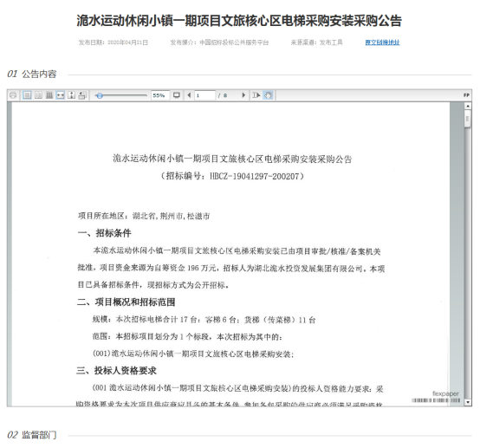This screenshot has height=448, width=480.
Task: Go to next page arrow
Action: [x=243, y=95]
